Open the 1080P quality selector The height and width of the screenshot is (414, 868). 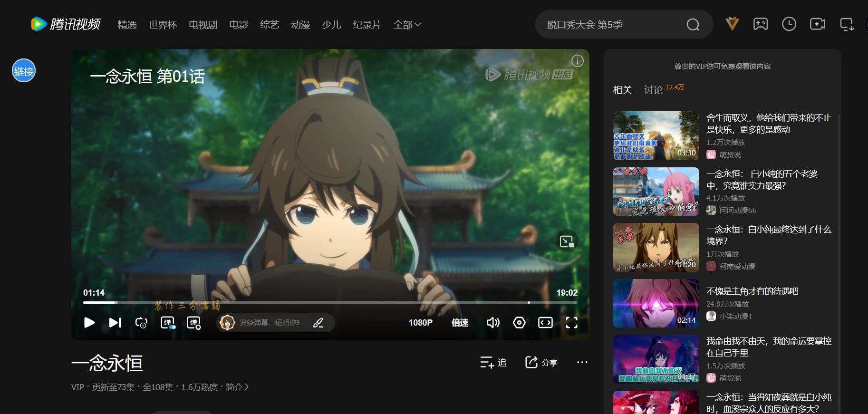(x=421, y=323)
